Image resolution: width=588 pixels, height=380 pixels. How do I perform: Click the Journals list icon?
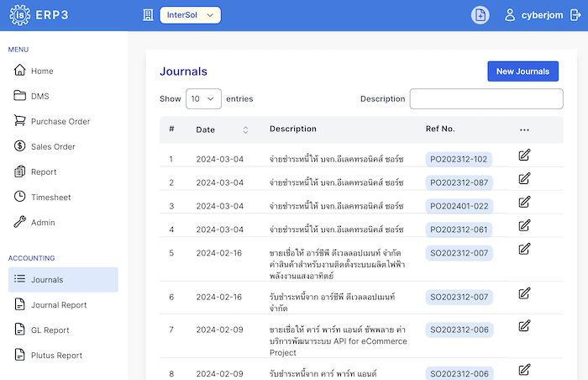click(19, 278)
